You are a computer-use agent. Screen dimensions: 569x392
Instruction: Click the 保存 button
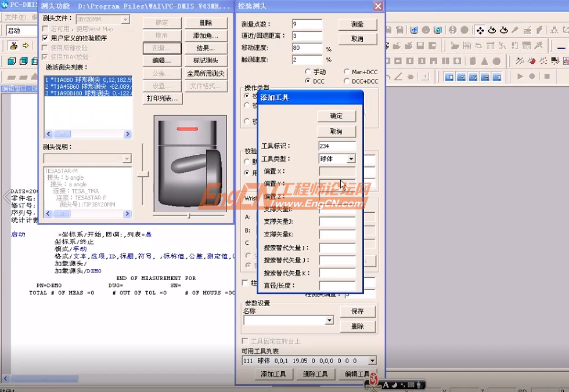click(358, 311)
